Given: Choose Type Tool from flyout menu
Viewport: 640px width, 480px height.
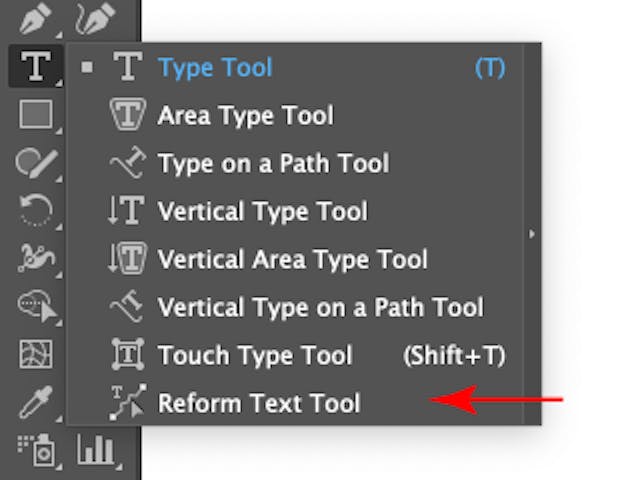Looking at the screenshot, I should pos(215,68).
